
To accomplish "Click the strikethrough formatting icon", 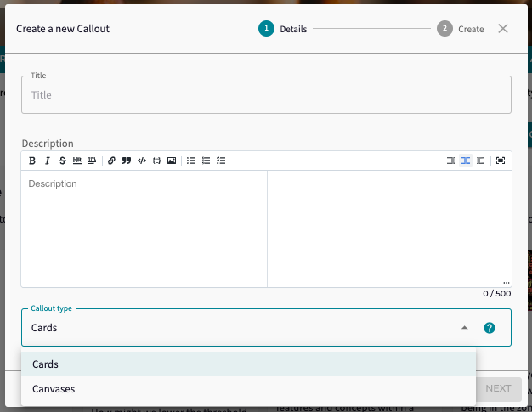I will [x=62, y=161].
